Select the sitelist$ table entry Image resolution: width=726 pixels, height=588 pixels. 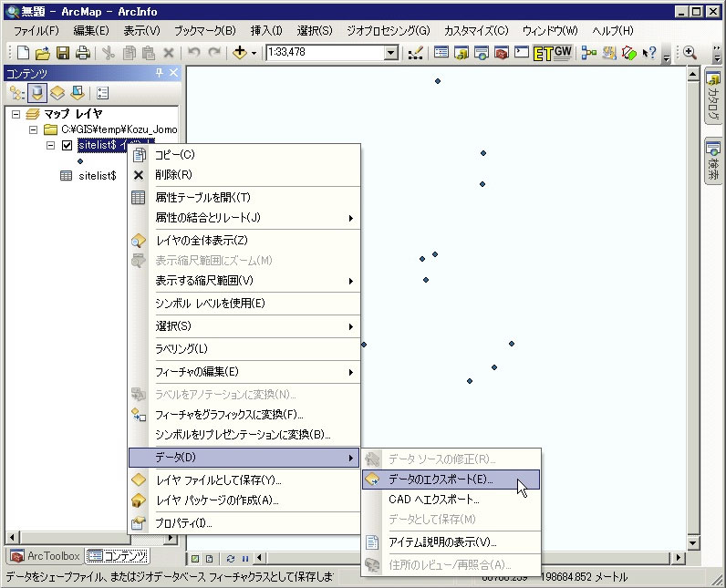(98, 176)
